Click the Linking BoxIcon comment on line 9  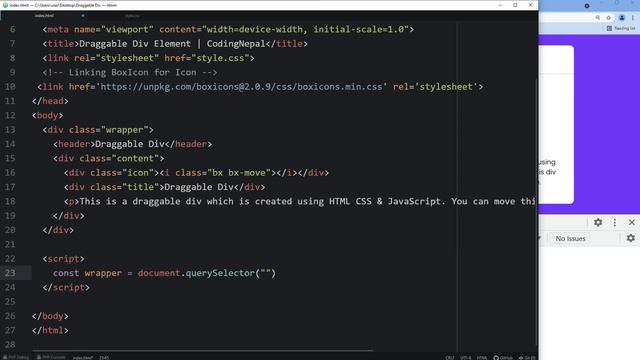[x=130, y=73]
